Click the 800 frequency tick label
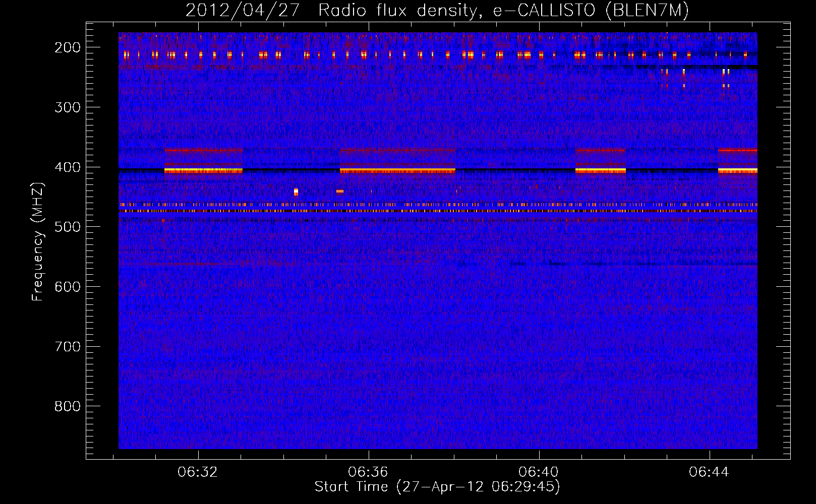 tap(68, 406)
